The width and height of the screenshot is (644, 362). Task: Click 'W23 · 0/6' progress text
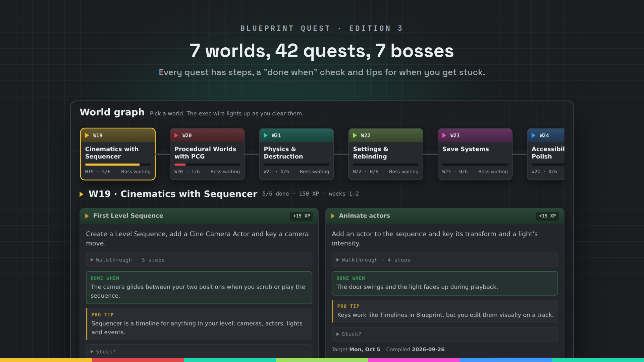click(x=455, y=172)
